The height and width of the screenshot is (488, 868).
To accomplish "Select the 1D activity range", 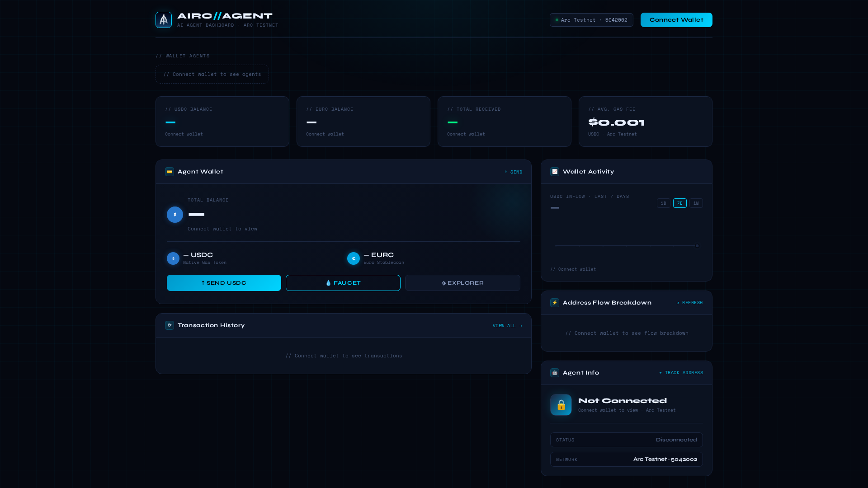I will click(664, 203).
